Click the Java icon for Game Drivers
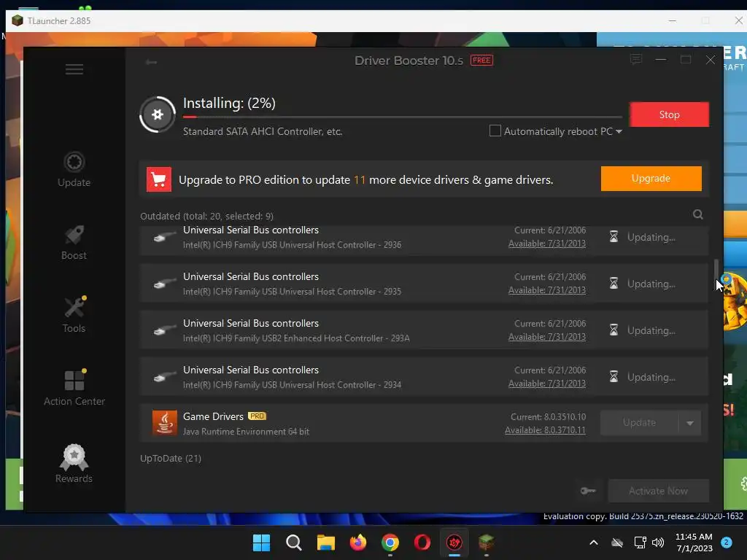Screen dimensions: 747x560 coord(164,423)
